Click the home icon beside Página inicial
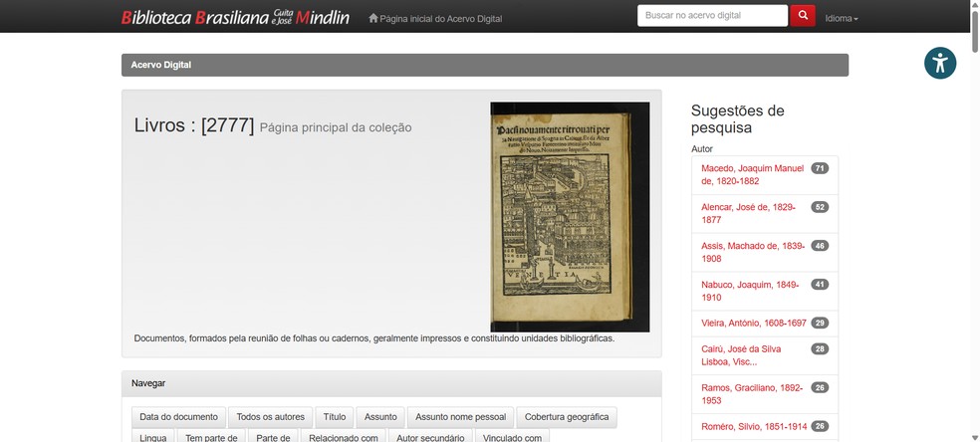This screenshot has width=980, height=442. click(373, 18)
